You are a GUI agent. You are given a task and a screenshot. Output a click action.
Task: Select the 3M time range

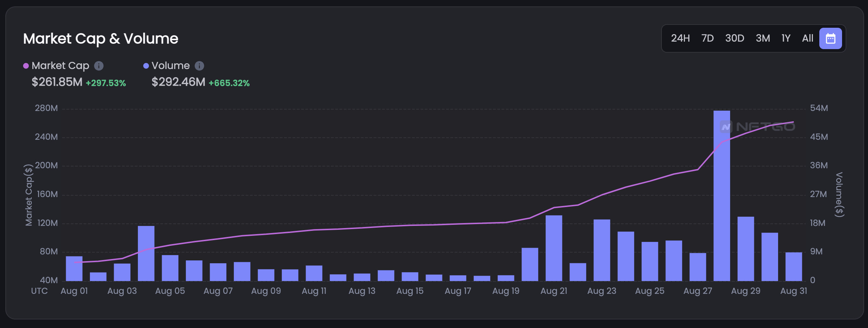(x=763, y=38)
